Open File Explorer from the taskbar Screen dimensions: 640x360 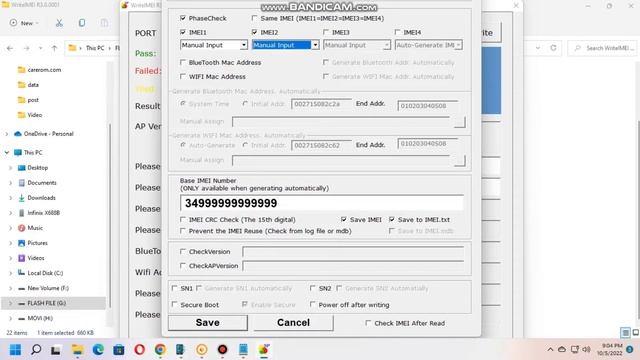(77, 350)
